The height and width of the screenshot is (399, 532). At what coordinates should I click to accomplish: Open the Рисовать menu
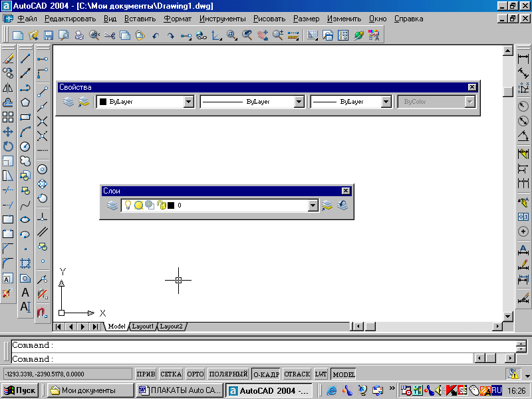[269, 19]
